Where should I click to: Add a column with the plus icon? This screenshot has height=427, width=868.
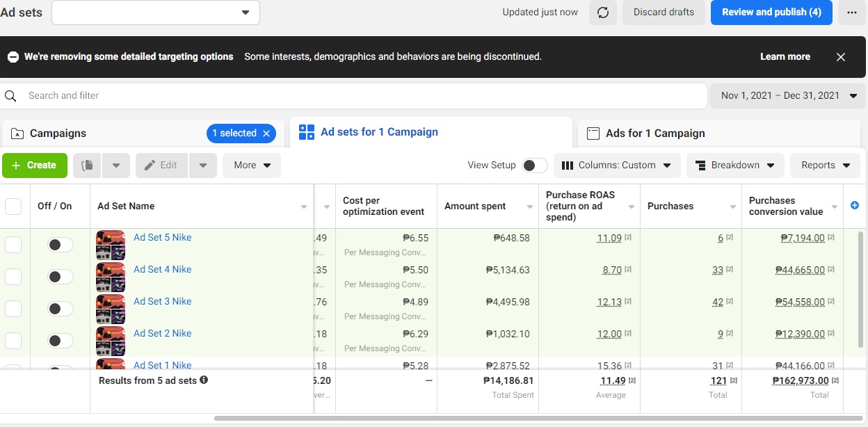pos(855,205)
